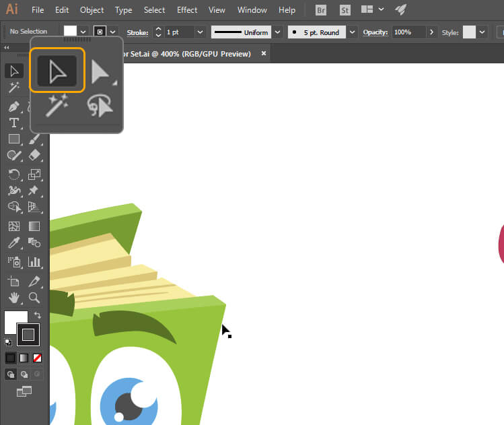Select the Mesh tool
The height and width of the screenshot is (425, 504).
[x=14, y=226]
